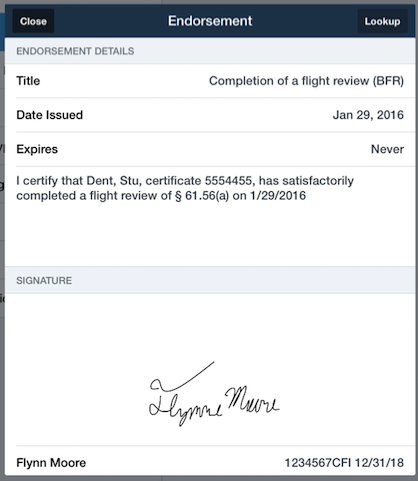Click the Signature section header

pyautogui.click(x=44, y=280)
